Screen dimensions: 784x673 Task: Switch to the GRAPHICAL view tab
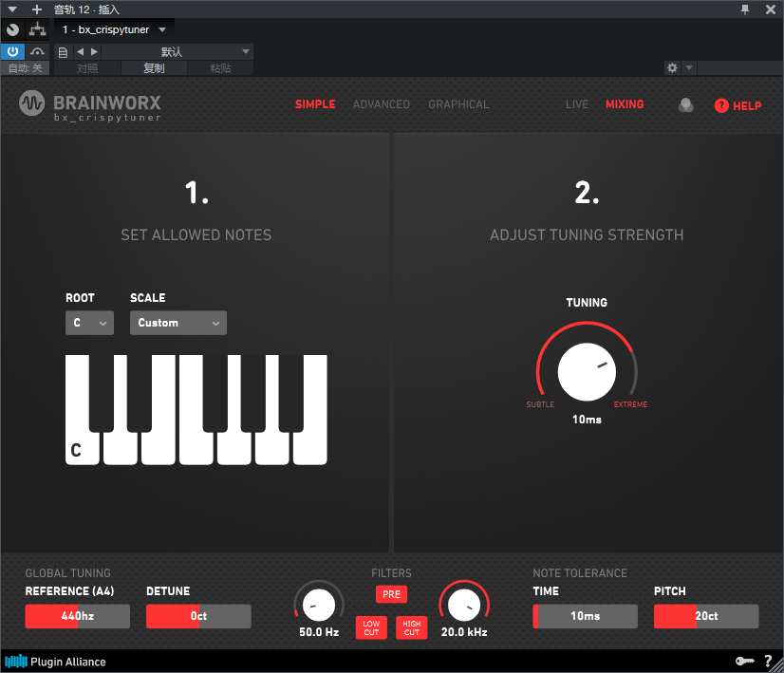point(458,104)
